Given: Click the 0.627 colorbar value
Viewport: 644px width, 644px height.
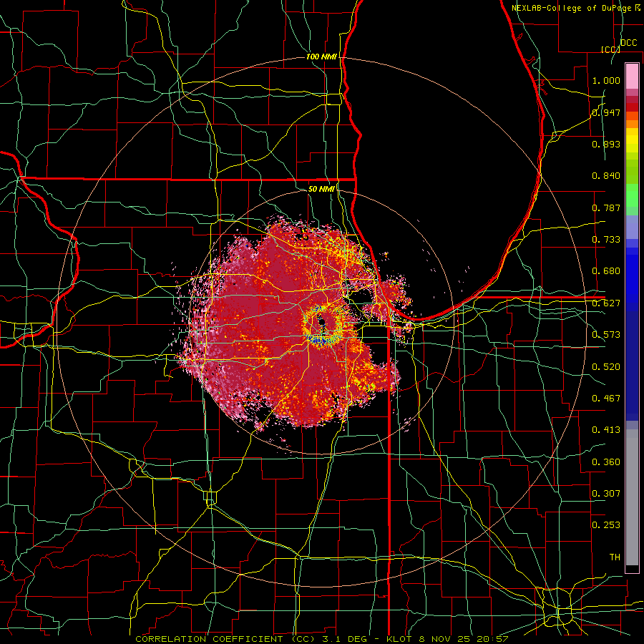Looking at the screenshot, I should (x=606, y=303).
